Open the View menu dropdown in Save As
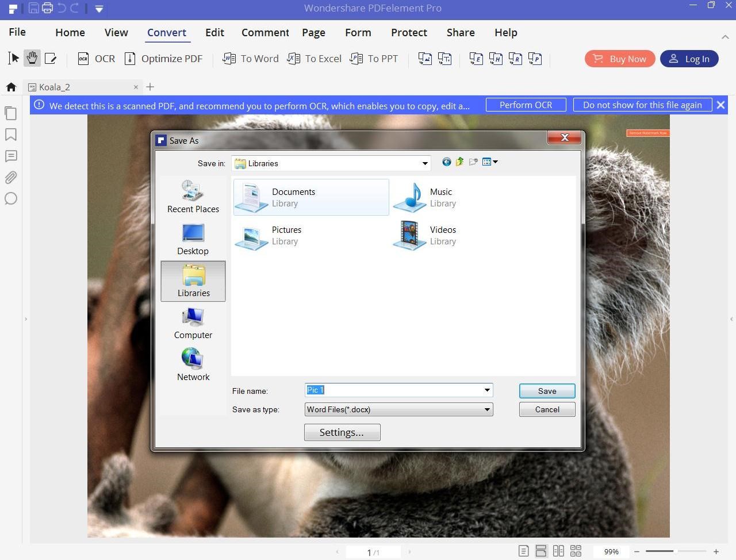Image resolution: width=736 pixels, height=560 pixels. [490, 162]
